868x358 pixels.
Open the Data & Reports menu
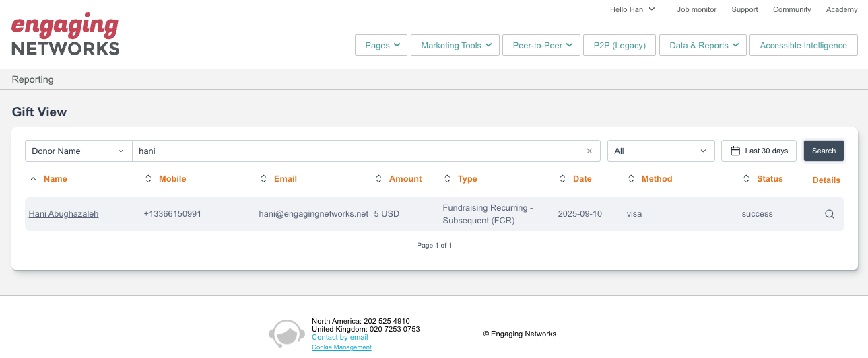703,46
